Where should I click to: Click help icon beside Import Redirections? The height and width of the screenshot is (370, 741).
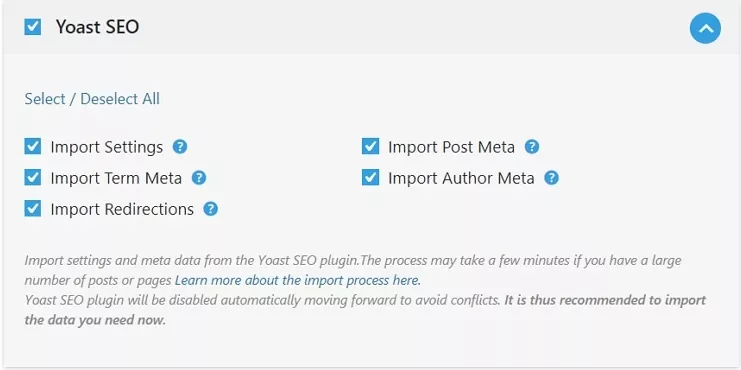[211, 209]
